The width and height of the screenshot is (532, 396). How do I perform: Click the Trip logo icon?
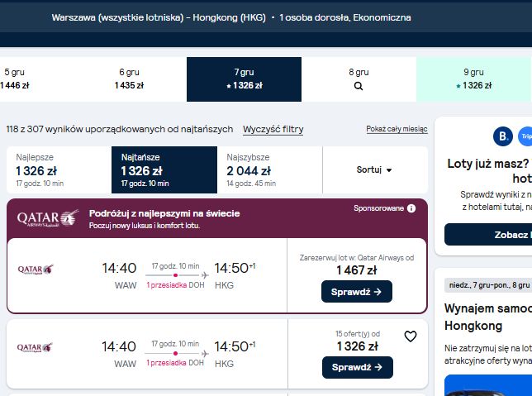click(x=525, y=136)
